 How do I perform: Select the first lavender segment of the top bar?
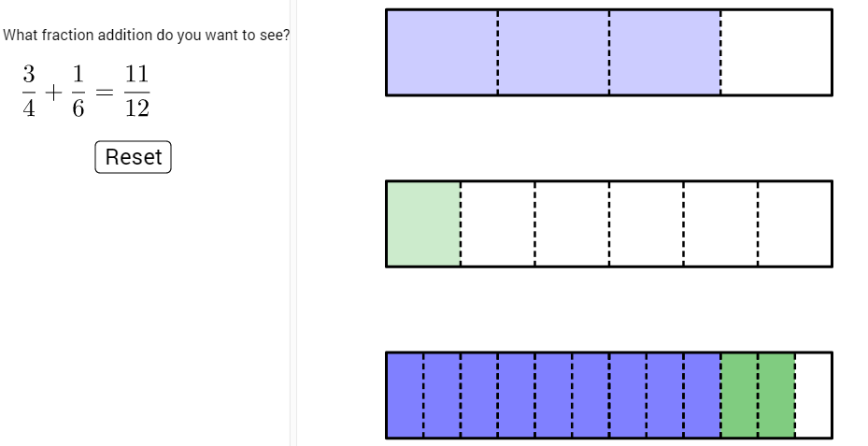(442, 52)
